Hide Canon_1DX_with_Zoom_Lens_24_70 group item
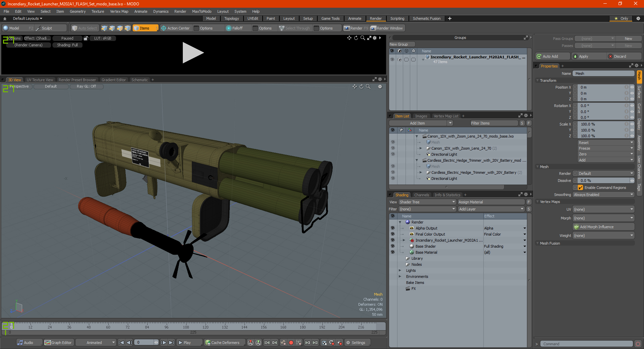644x349 pixels. [x=392, y=148]
